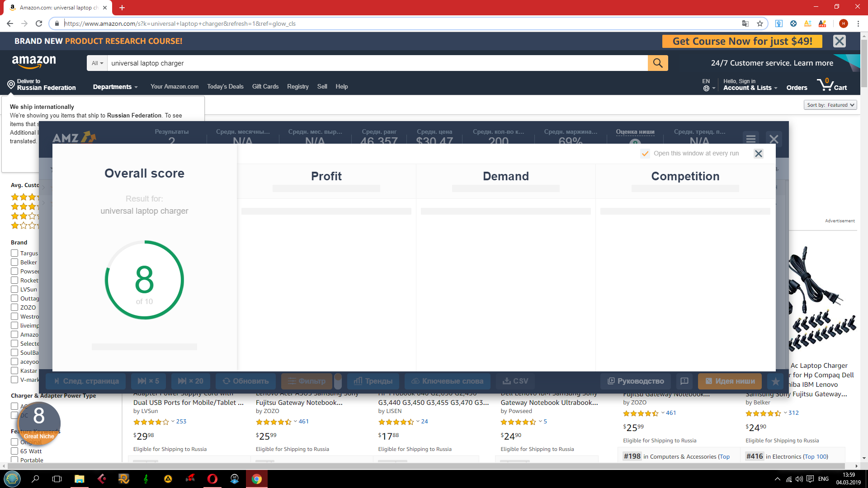Viewport: 868px width, 488px height.
Task: Click the search box with 'universal laptop charger'
Action: (x=375, y=63)
